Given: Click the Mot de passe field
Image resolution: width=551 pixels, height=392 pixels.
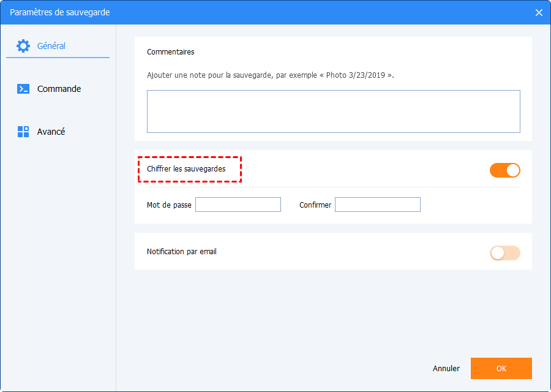Looking at the screenshot, I should tap(238, 205).
